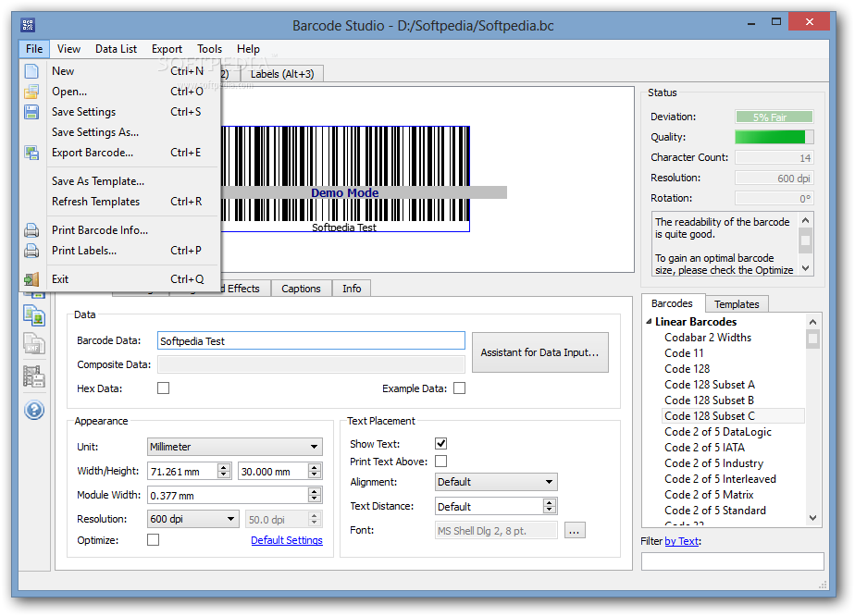Viewport: 855px width, 616px height.
Task: Open the Alignment Default dropdown
Action: tap(496, 482)
